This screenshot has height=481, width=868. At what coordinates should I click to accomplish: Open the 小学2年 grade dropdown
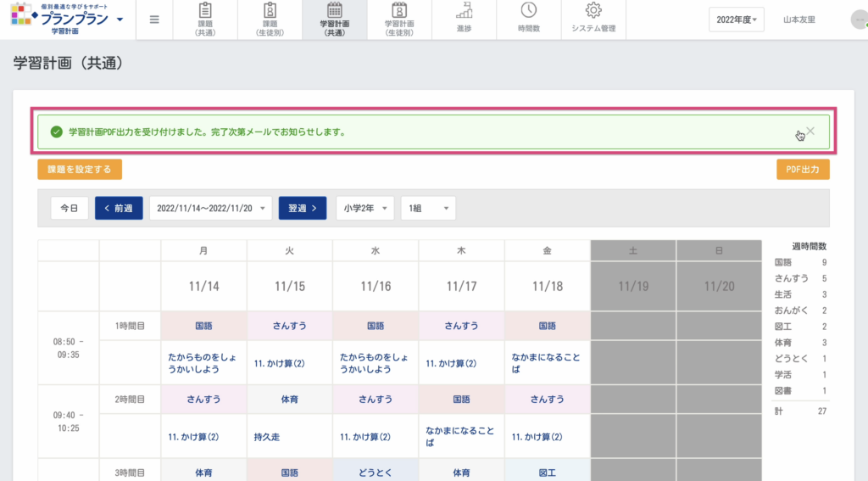pos(365,208)
